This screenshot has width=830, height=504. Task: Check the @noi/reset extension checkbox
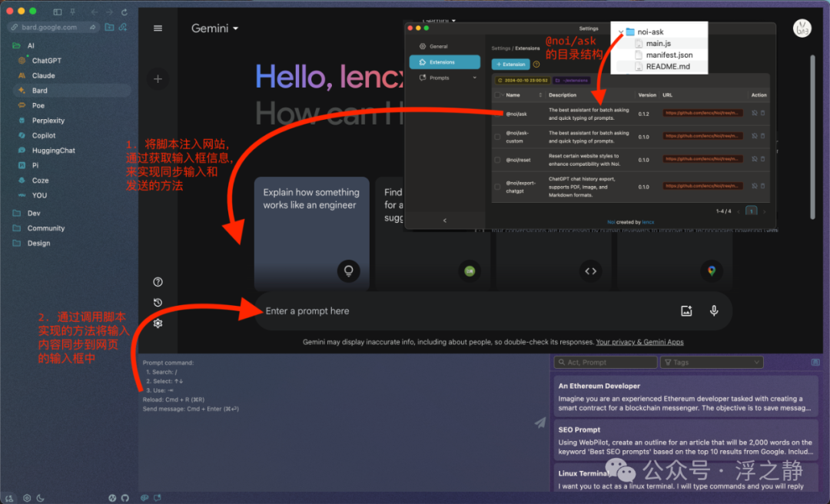497,159
